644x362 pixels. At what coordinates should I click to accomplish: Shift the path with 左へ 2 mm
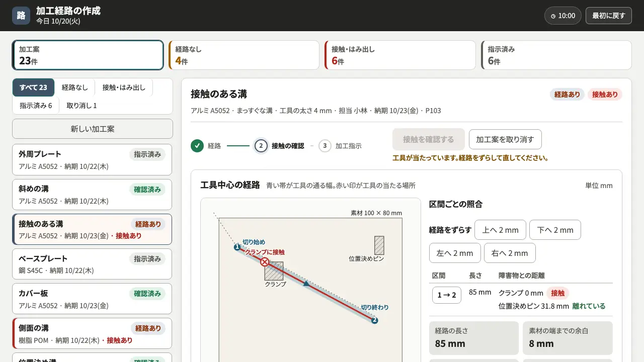[455, 253]
